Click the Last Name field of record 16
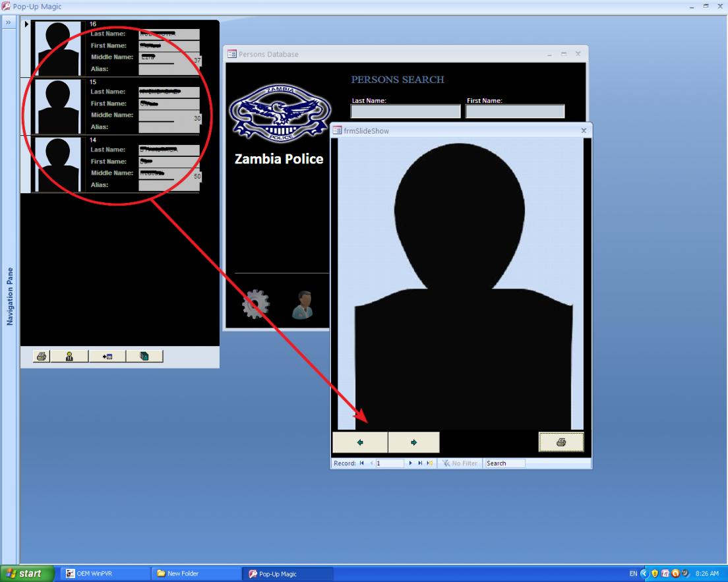 (169, 34)
